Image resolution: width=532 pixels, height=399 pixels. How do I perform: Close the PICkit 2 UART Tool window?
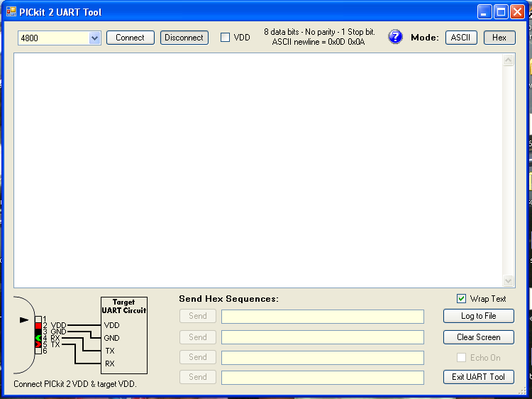(517, 12)
